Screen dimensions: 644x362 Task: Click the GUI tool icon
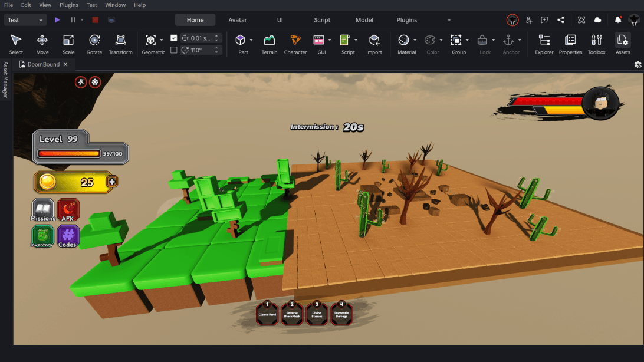pyautogui.click(x=318, y=40)
